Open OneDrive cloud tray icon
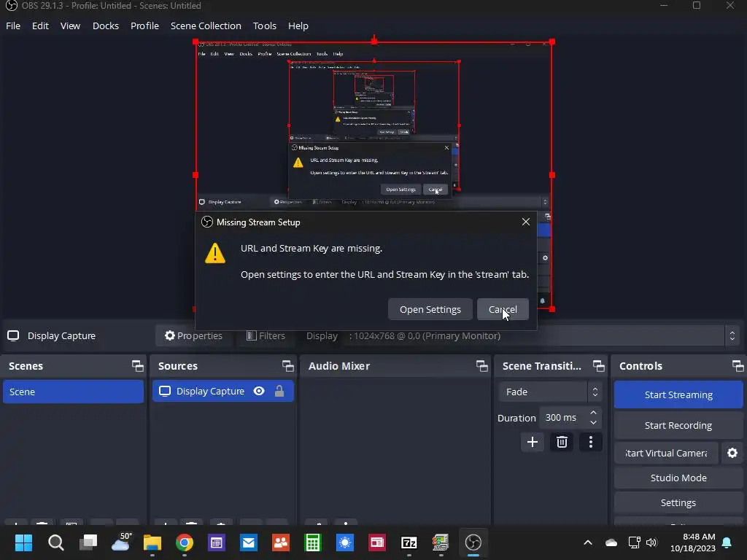Image resolution: width=747 pixels, height=560 pixels. click(611, 542)
